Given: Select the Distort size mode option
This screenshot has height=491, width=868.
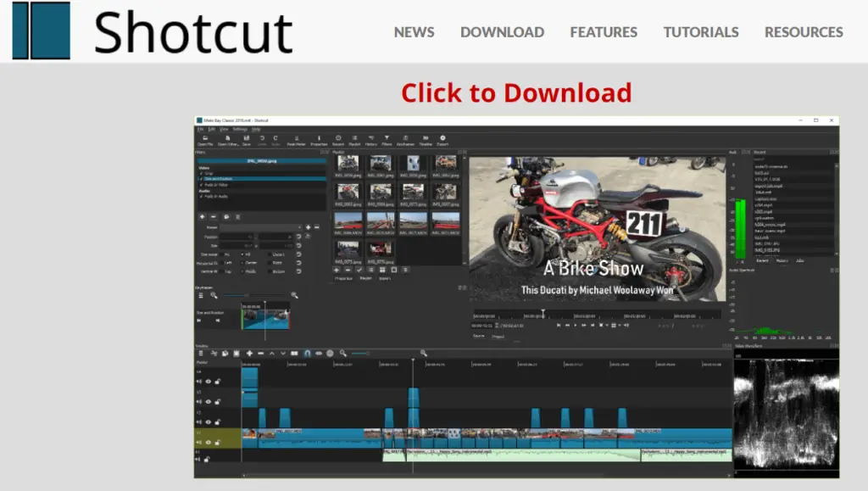Looking at the screenshot, I should (x=276, y=254).
